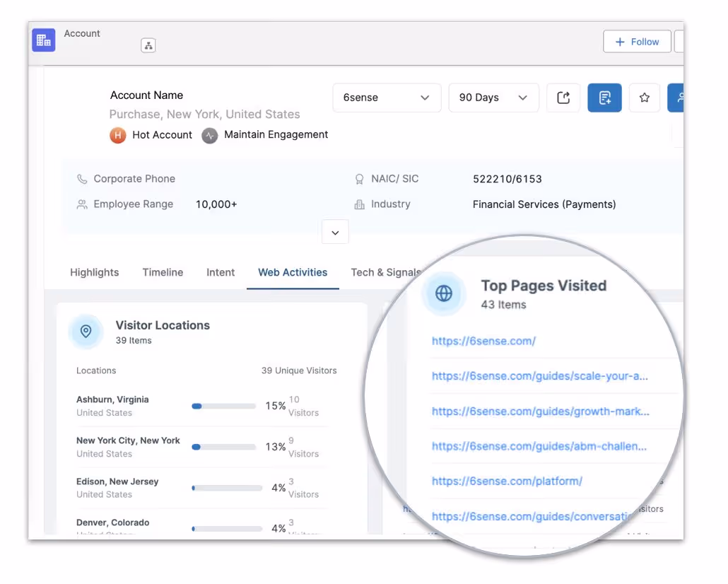Click the Financial Services (Payments) value

[x=544, y=204]
